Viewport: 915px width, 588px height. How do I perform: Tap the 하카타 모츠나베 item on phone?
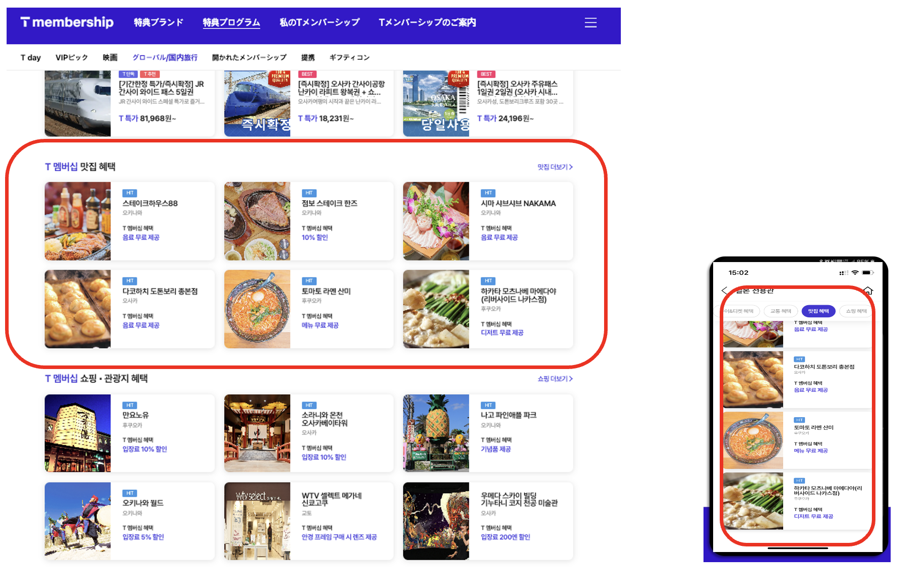click(797, 501)
